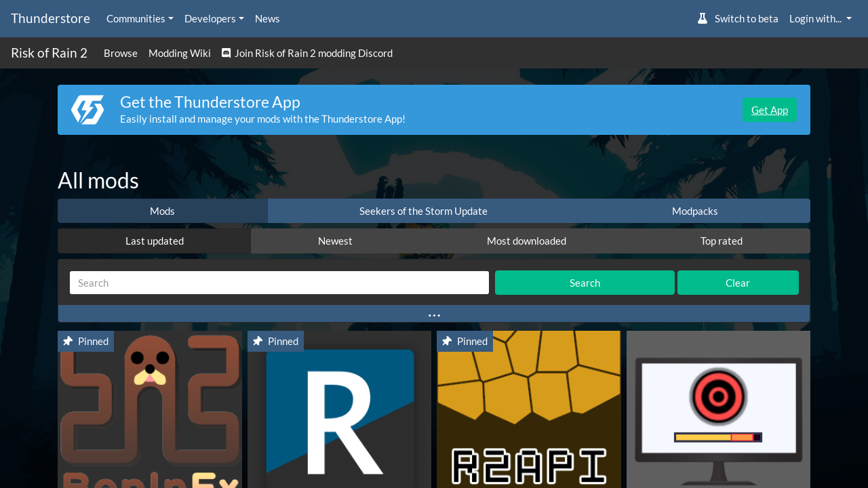
Task: Click the beta flask icon
Action: (x=703, y=18)
